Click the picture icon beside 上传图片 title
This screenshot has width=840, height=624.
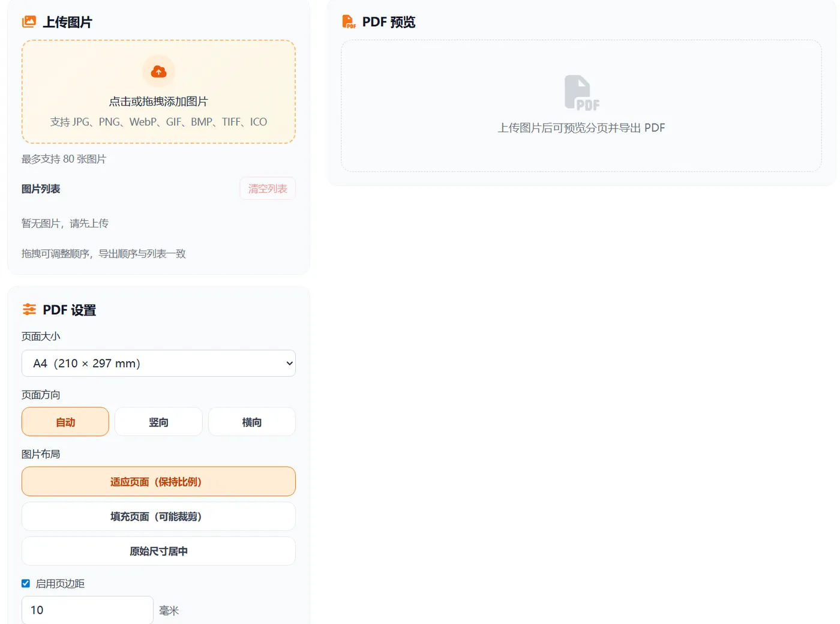coord(29,21)
